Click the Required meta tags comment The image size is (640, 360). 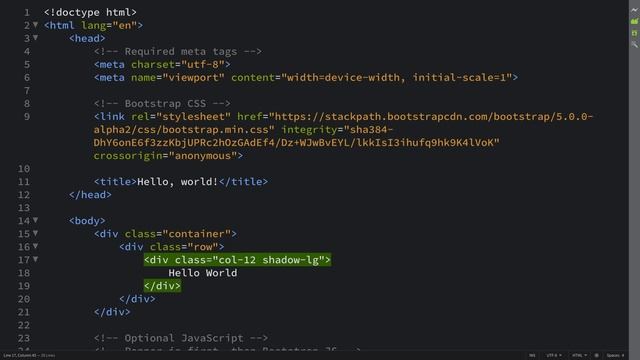(x=178, y=51)
